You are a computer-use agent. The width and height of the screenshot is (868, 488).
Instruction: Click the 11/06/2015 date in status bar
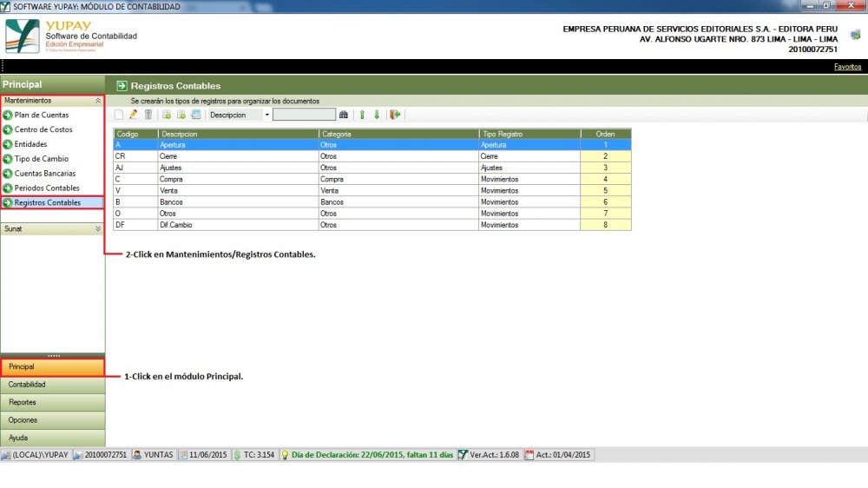[x=202, y=455]
